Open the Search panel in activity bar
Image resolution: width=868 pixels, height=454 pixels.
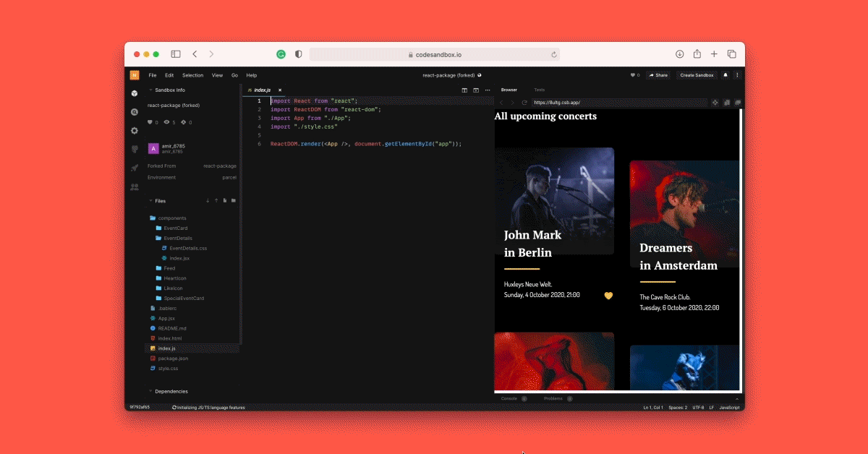coord(135,112)
